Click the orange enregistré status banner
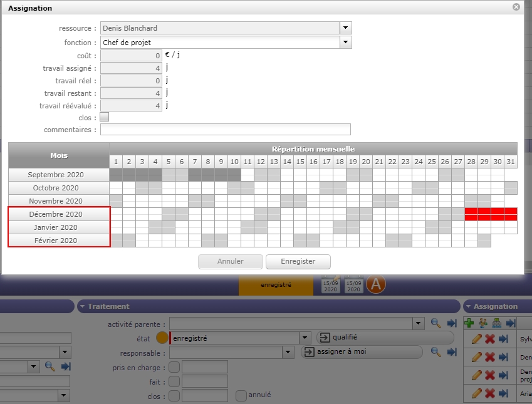Image resolution: width=532 pixels, height=404 pixels. pyautogui.click(x=276, y=285)
